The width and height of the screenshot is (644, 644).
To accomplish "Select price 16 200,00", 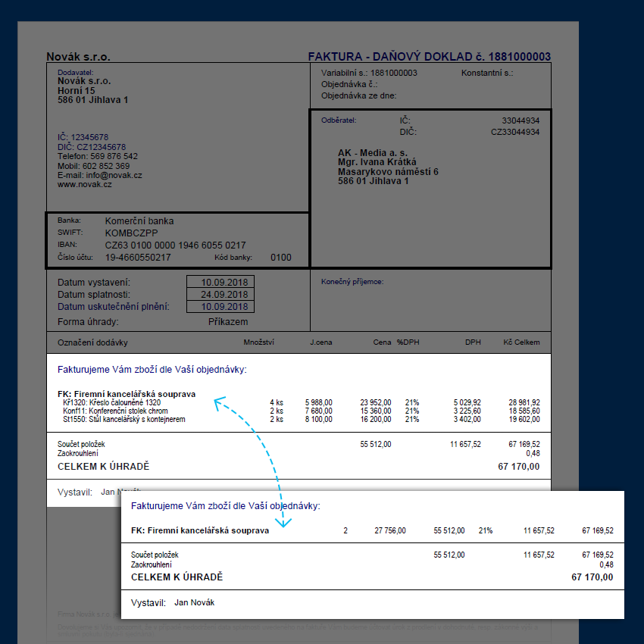I will click(375, 419).
